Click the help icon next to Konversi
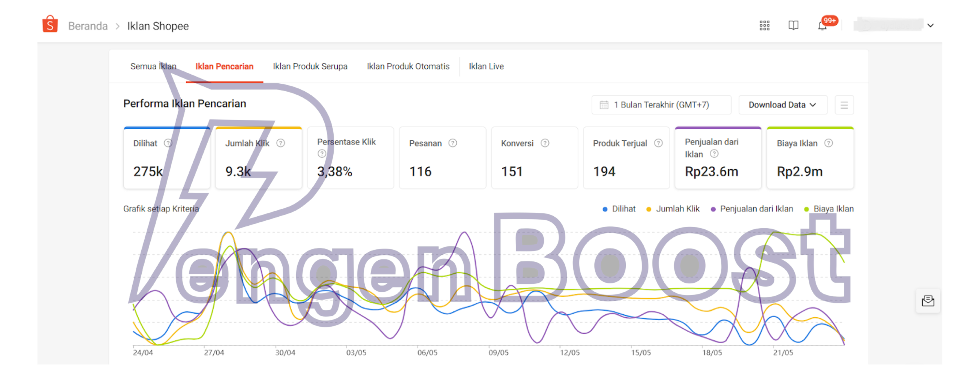Screen dimensions: 980x374 [545, 143]
